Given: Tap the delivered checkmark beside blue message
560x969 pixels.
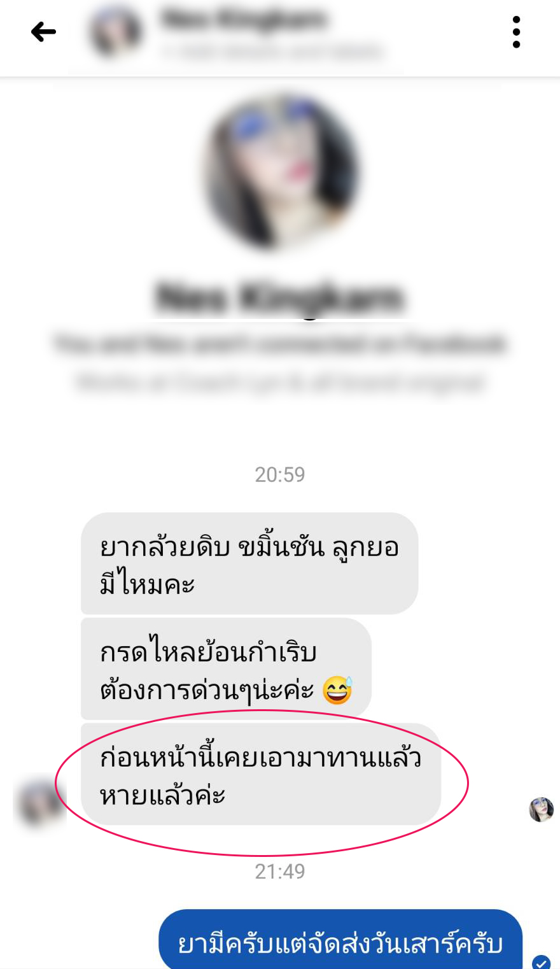Looking at the screenshot, I should point(542,962).
